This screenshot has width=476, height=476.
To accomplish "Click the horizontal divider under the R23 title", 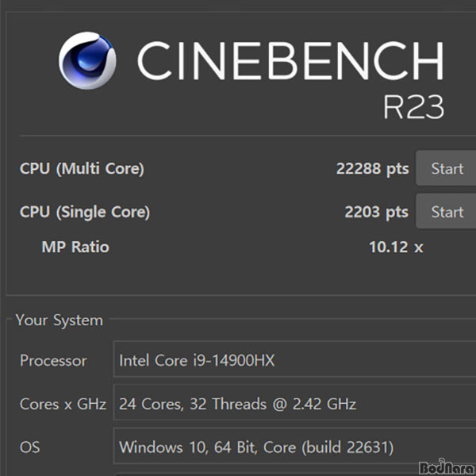I will (248, 136).
